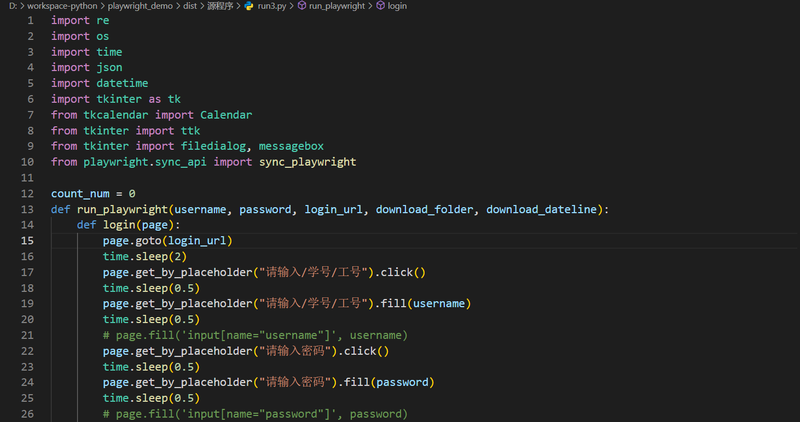
Task: Click line number 26 in gutter
Action: click(28, 414)
